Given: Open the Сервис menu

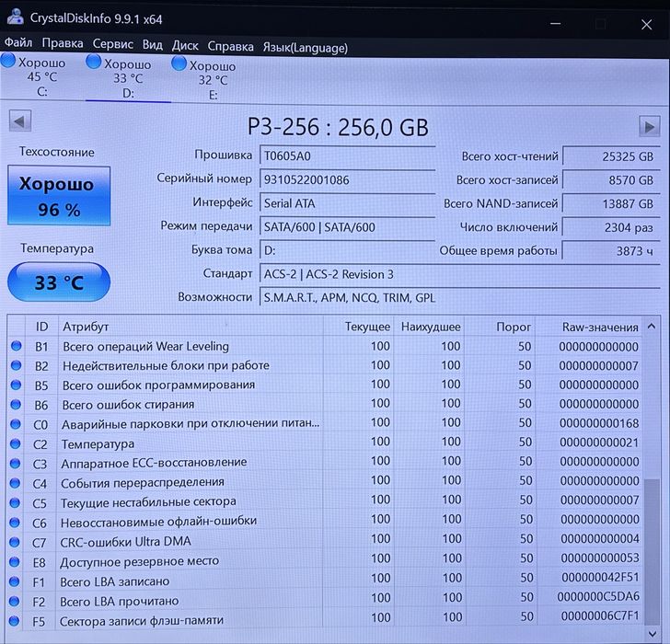Looking at the screenshot, I should (x=113, y=44).
